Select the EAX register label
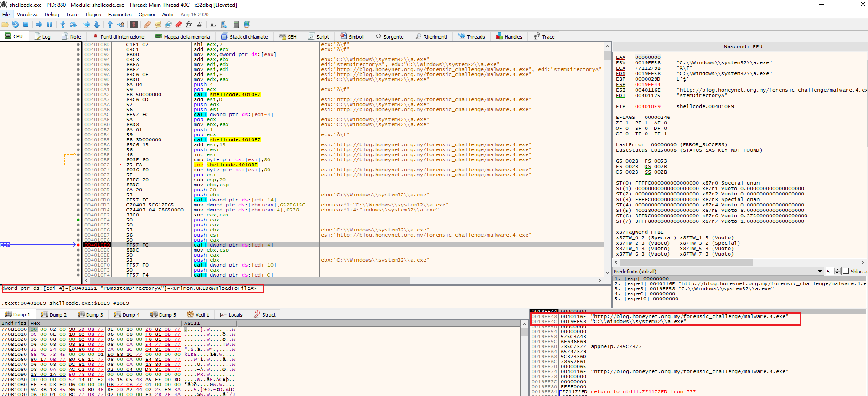Screen dimensions: 868x396 point(620,57)
